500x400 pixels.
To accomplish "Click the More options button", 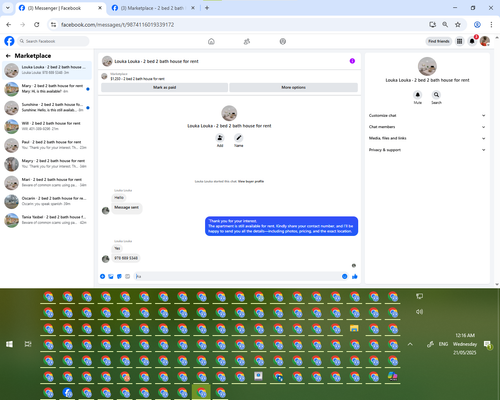I will coord(293,87).
